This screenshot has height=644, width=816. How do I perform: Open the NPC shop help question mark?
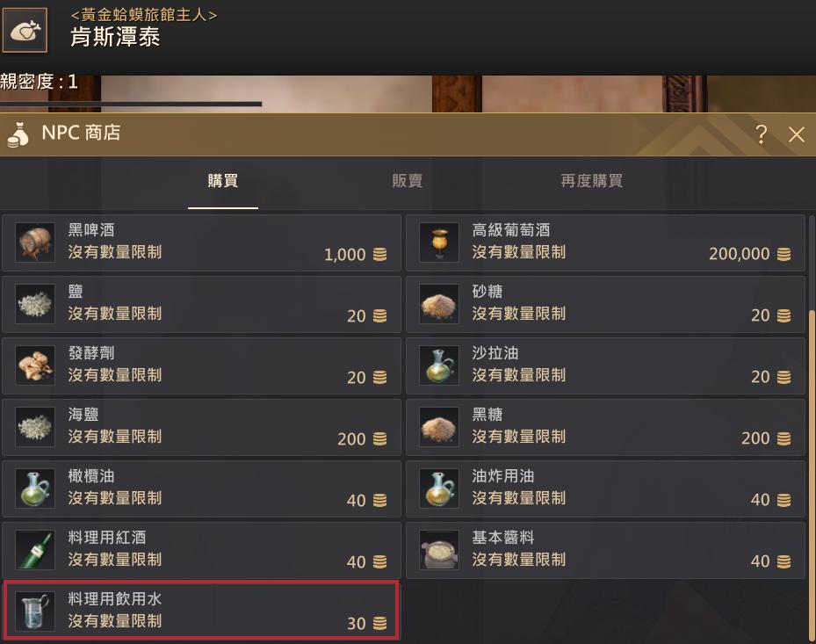pos(761,134)
